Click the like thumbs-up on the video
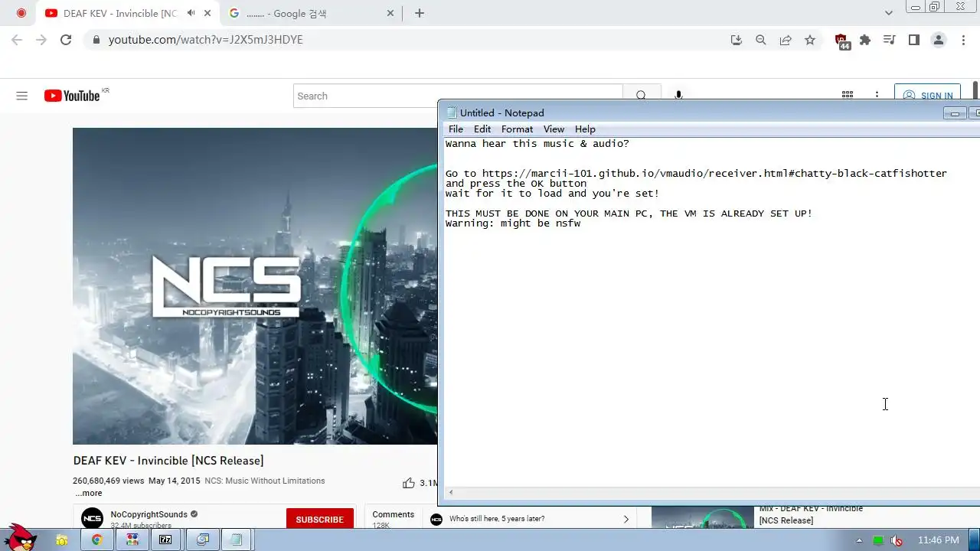 click(409, 483)
